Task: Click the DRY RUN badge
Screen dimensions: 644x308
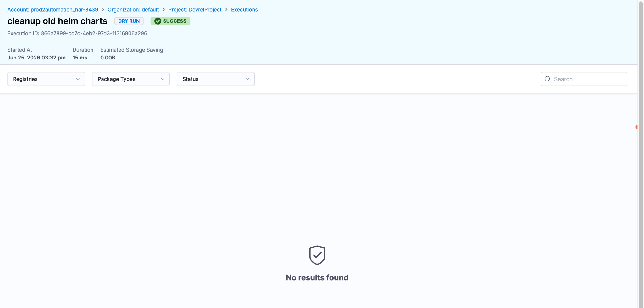Action: pyautogui.click(x=129, y=21)
